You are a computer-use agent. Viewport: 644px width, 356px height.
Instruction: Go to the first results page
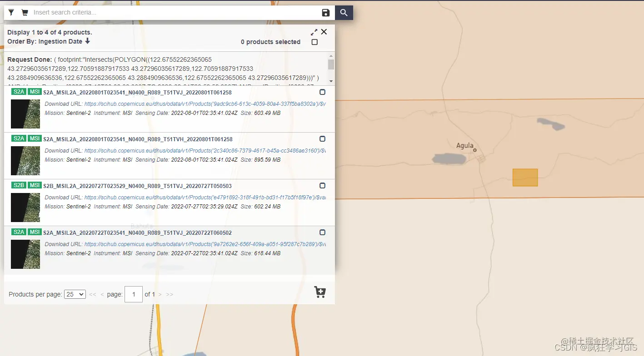click(x=93, y=294)
